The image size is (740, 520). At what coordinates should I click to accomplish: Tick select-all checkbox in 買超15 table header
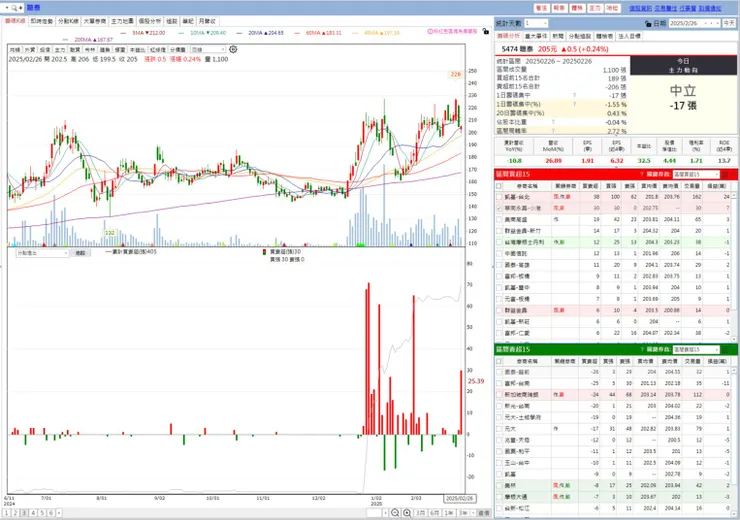tap(499, 186)
